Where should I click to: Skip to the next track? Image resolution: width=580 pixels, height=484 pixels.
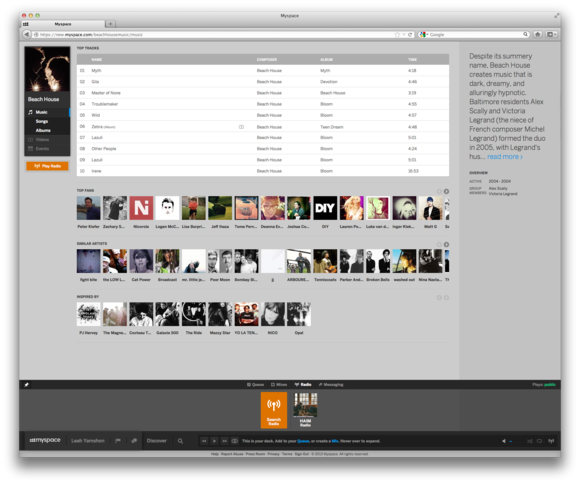pos(225,441)
